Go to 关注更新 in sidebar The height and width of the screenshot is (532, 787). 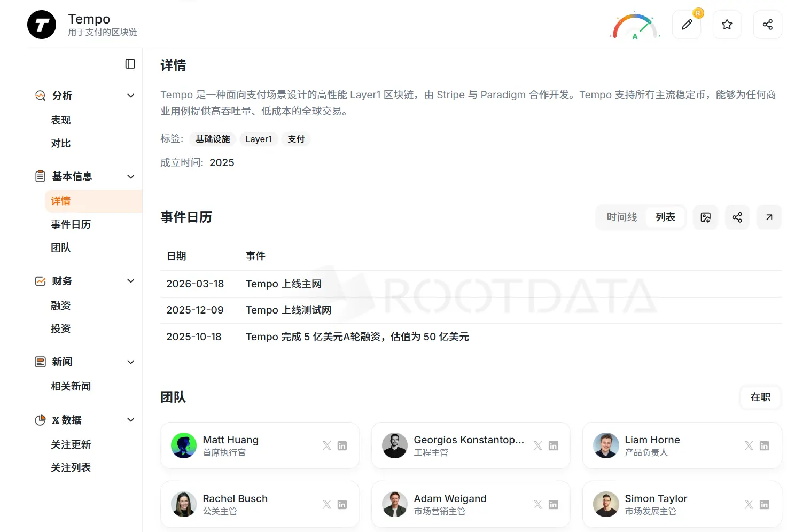[x=71, y=444]
